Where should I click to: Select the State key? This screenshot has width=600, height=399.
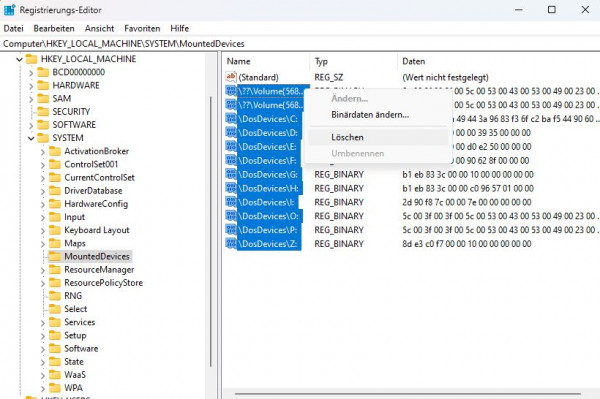pyautogui.click(x=74, y=362)
